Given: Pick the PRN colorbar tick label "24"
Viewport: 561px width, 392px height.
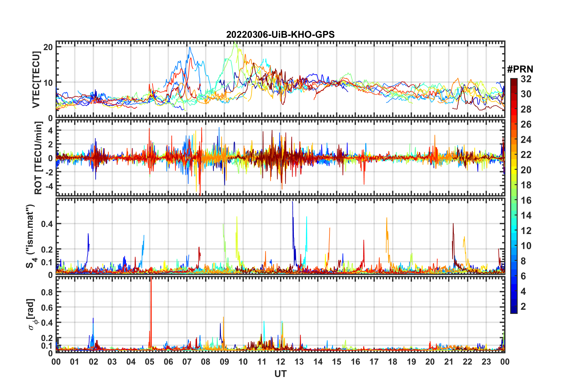Looking at the screenshot, I should click(x=526, y=140).
